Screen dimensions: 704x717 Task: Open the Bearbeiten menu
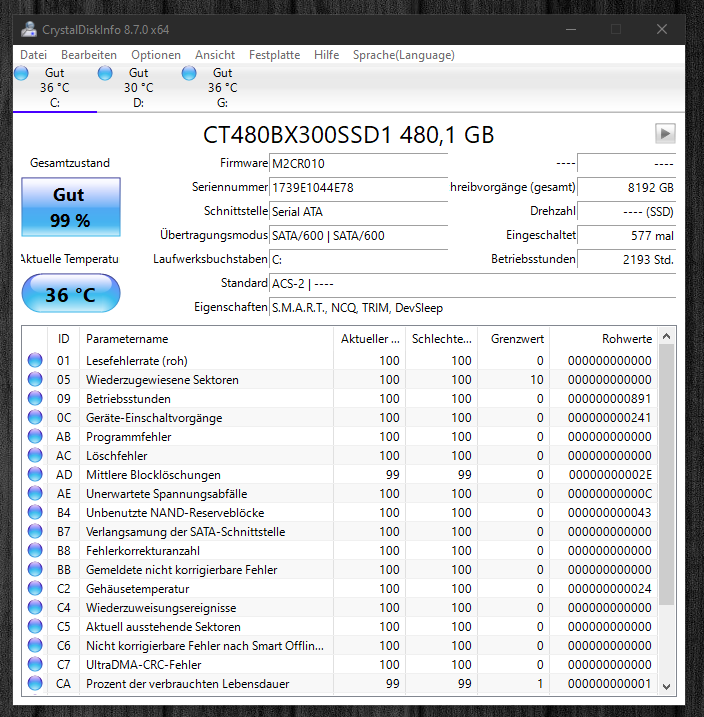89,55
